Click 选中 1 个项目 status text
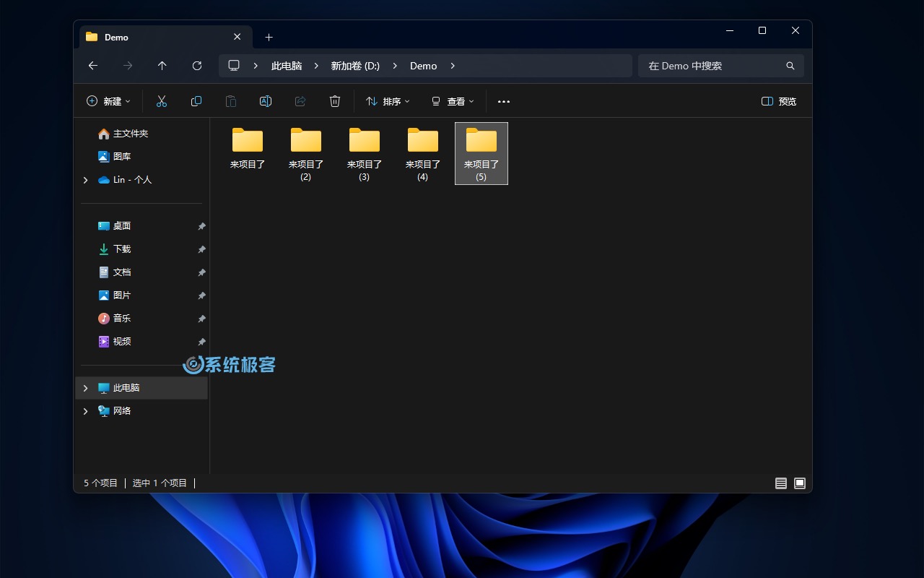The height and width of the screenshot is (578, 924). click(160, 483)
